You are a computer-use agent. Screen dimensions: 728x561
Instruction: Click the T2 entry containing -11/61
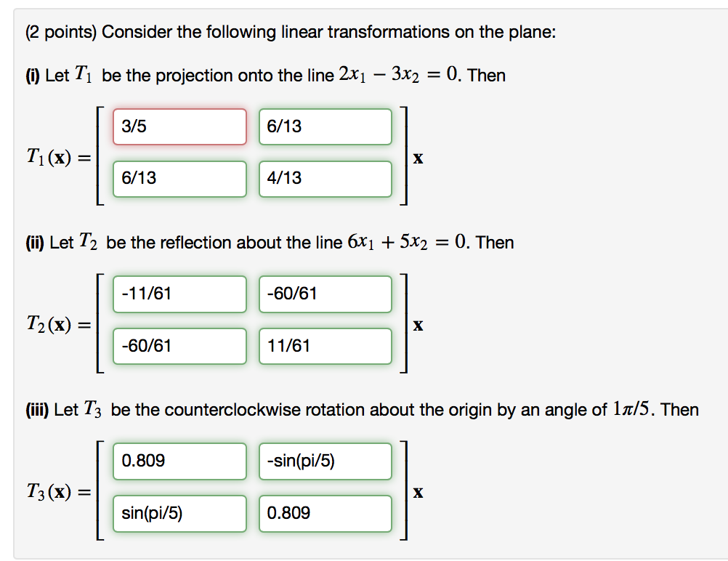click(179, 294)
